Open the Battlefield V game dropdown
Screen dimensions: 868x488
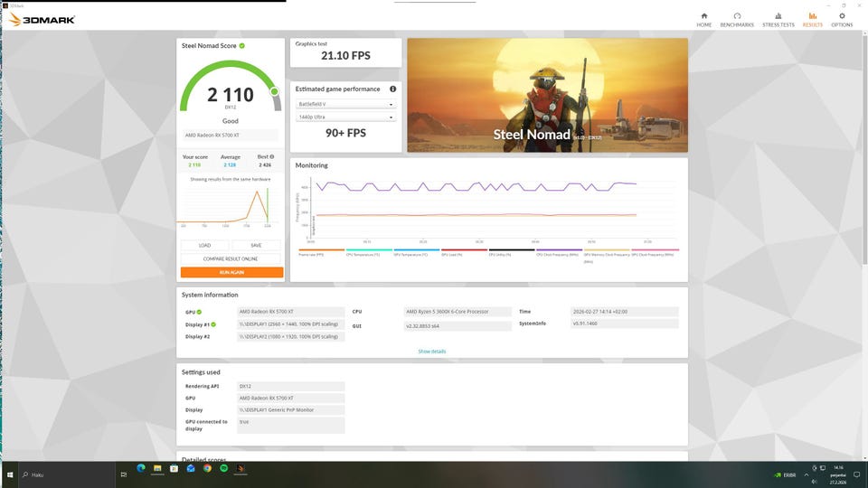345,104
